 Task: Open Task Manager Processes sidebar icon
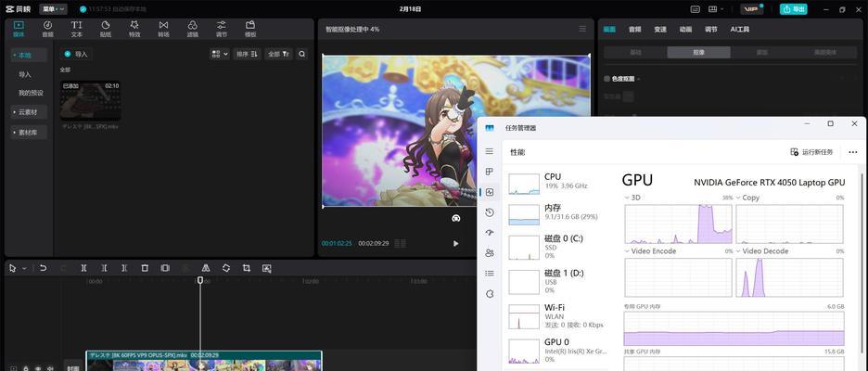tap(490, 172)
